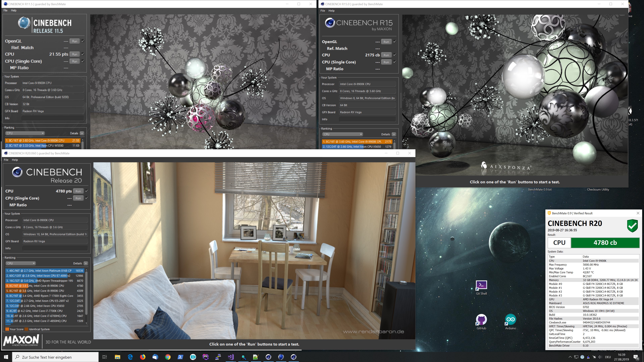Viewport: 644px width, 362px height.
Task: Close the BenchMate Verified Result window
Action: coord(638,213)
